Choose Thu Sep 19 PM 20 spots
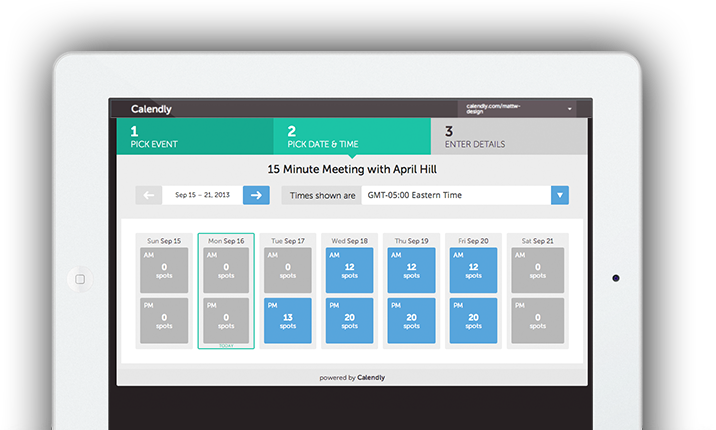The image size is (716, 430). pos(411,320)
